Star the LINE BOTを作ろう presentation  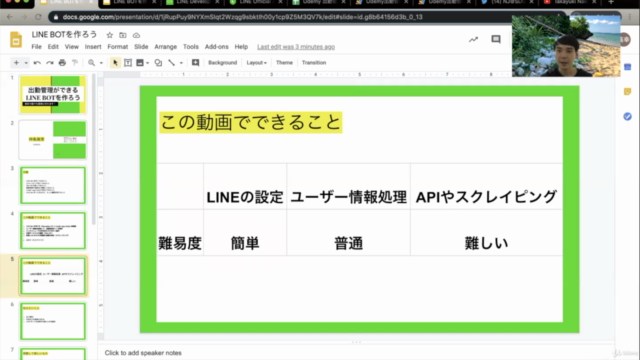tap(109, 35)
